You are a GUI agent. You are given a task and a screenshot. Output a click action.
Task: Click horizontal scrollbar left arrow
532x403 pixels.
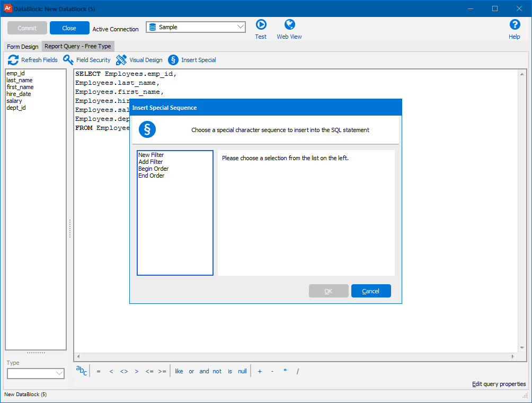(78, 356)
